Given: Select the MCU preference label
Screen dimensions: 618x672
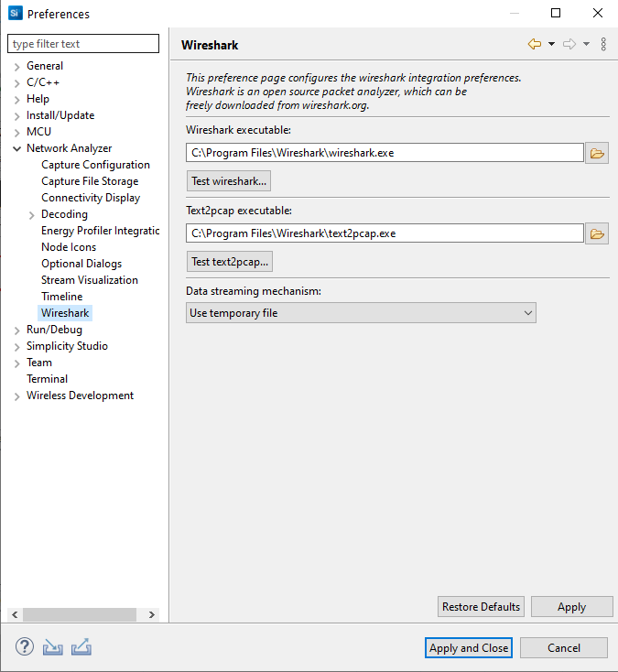Looking at the screenshot, I should click(38, 132).
